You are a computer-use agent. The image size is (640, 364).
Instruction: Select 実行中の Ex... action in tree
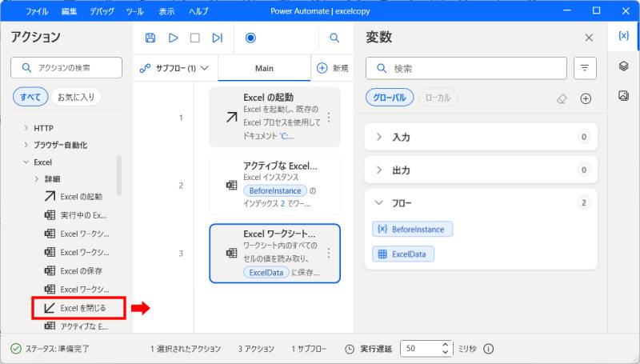point(76,215)
